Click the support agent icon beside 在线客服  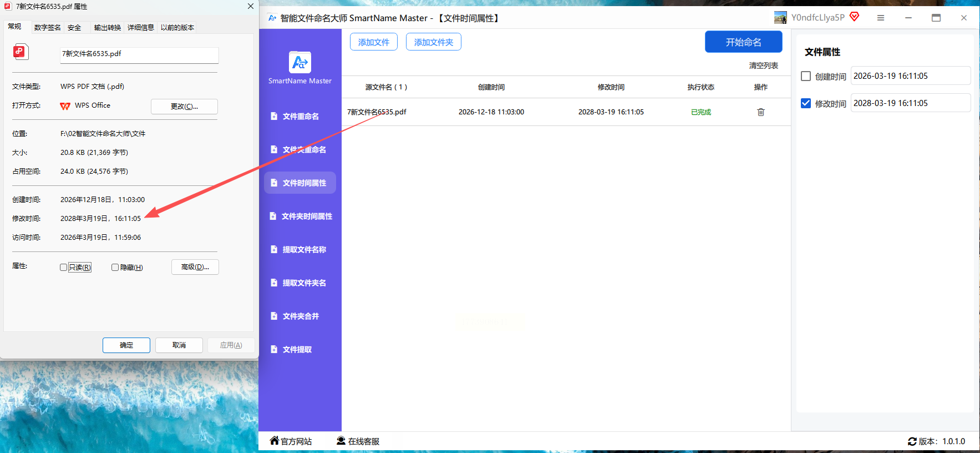point(341,441)
